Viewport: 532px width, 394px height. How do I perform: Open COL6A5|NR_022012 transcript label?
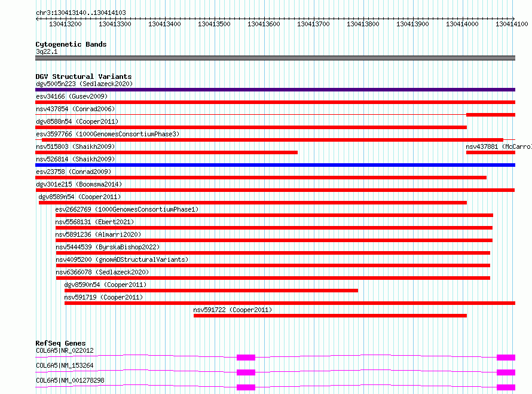click(x=65, y=350)
